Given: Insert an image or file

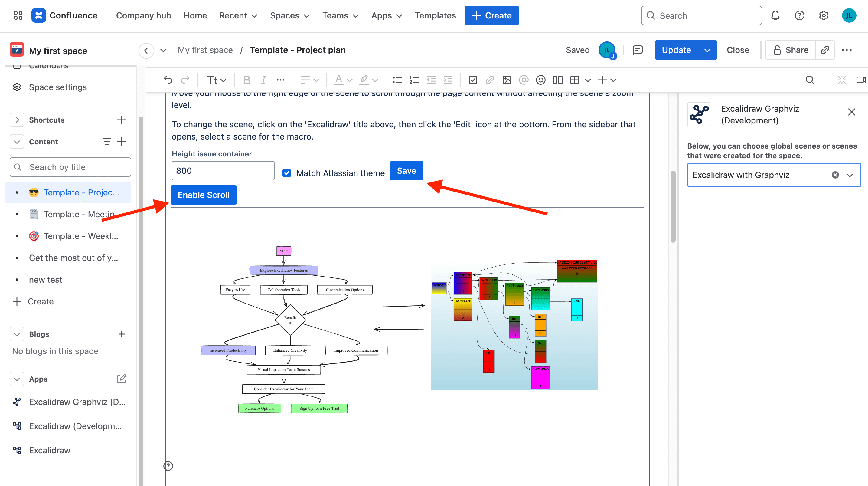Looking at the screenshot, I should point(507,80).
